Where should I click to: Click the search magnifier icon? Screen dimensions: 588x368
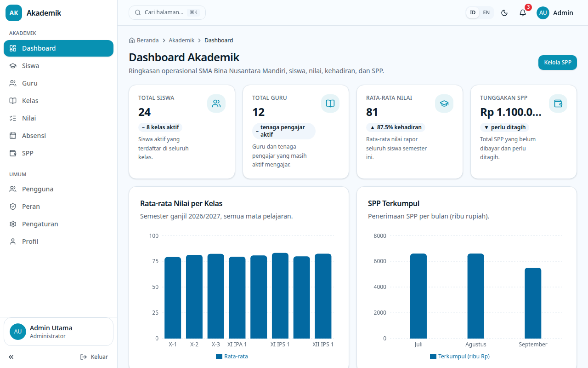pyautogui.click(x=138, y=12)
